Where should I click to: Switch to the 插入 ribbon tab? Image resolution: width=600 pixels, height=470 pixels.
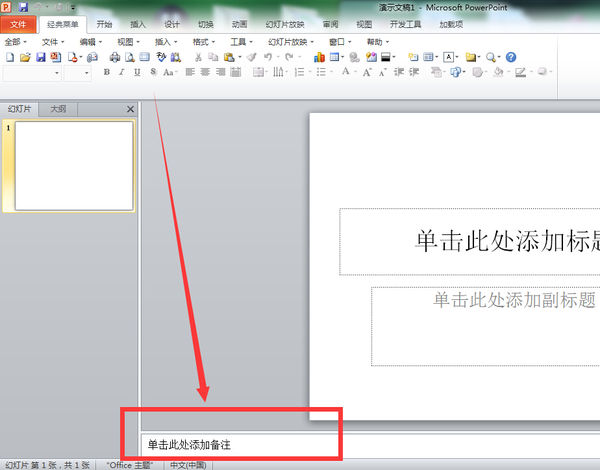138,24
